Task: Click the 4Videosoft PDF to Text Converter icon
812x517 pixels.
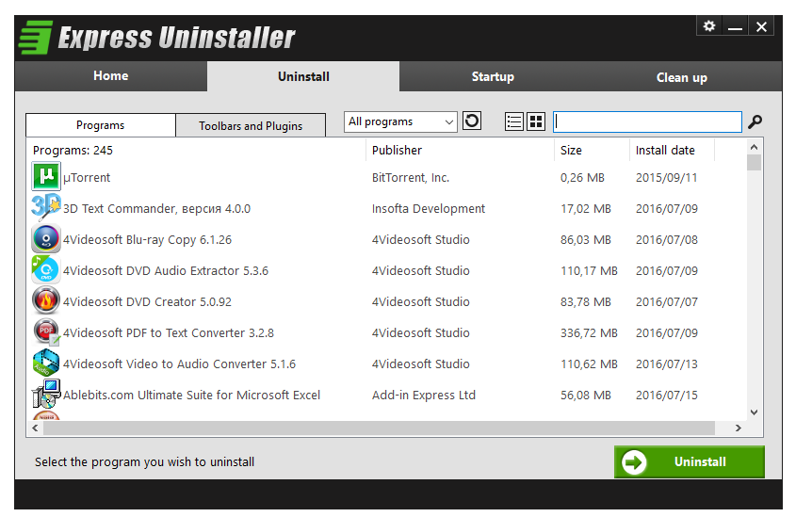Action: [x=46, y=331]
